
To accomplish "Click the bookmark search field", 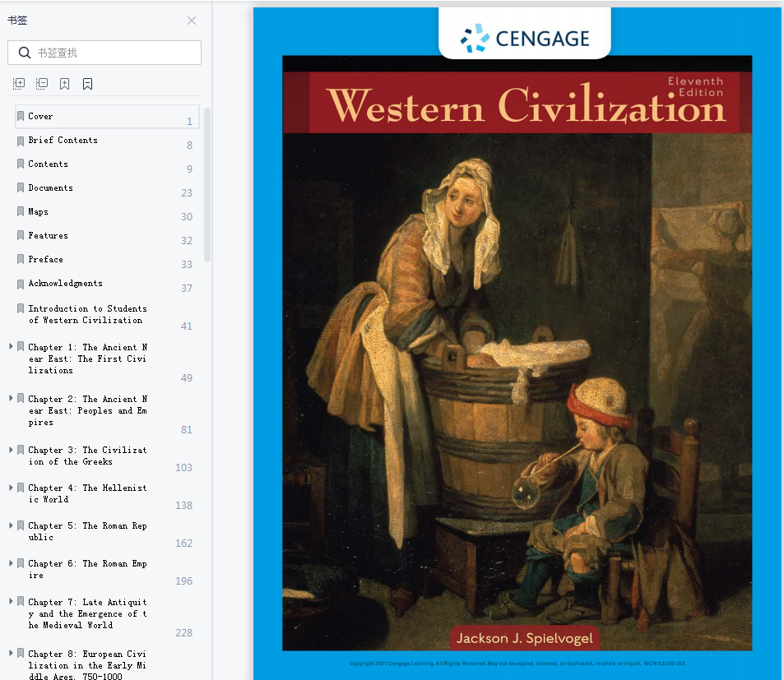I will 104,53.
